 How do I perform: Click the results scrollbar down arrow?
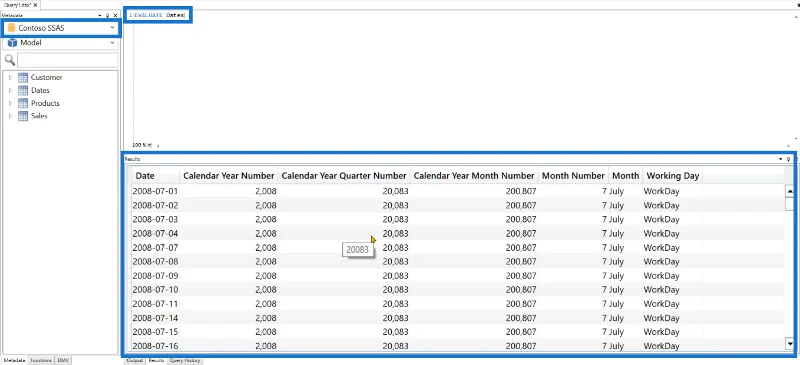pos(790,344)
